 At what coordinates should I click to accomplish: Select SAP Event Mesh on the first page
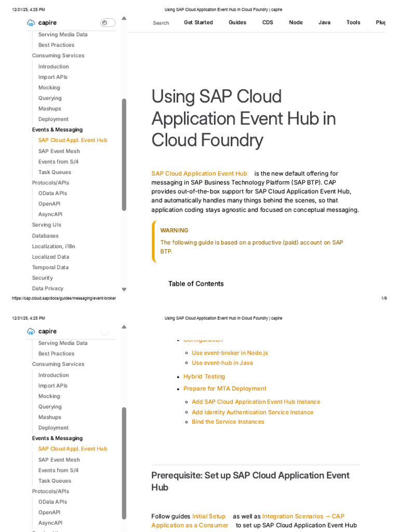point(59,151)
